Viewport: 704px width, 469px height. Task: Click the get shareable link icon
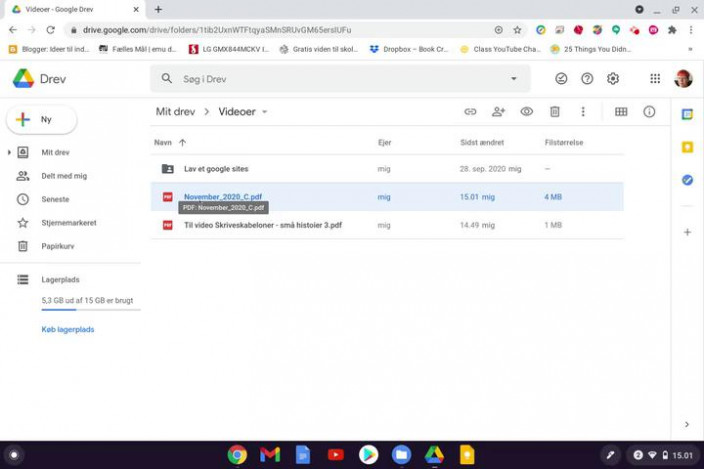(x=470, y=112)
